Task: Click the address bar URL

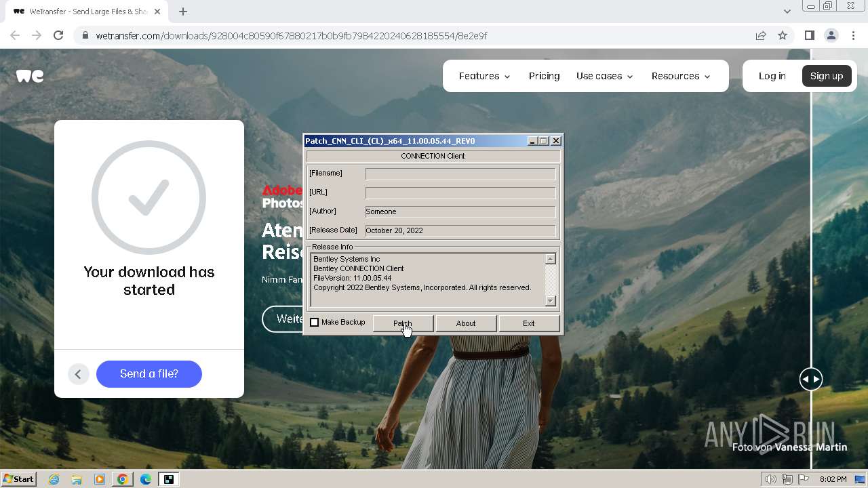Action: (292, 36)
